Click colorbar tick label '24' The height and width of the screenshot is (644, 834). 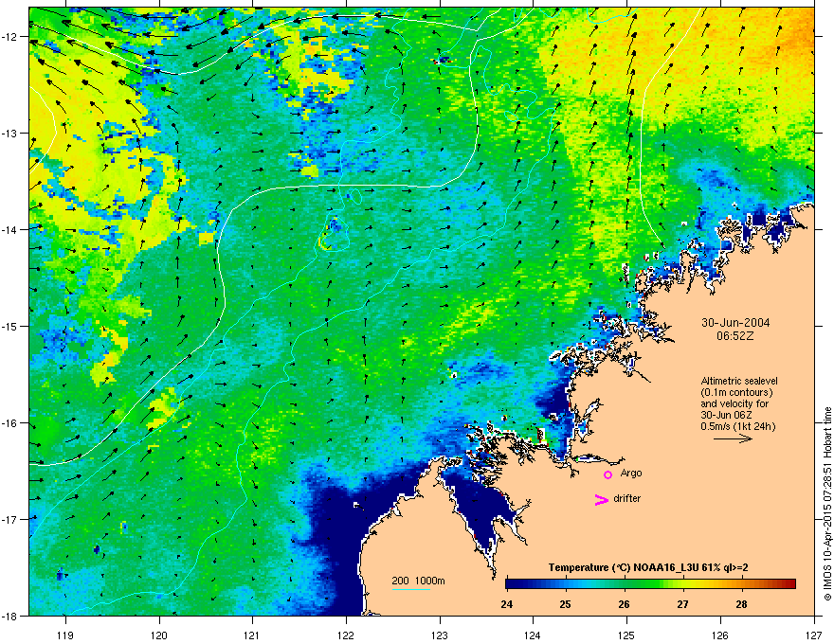(507, 604)
